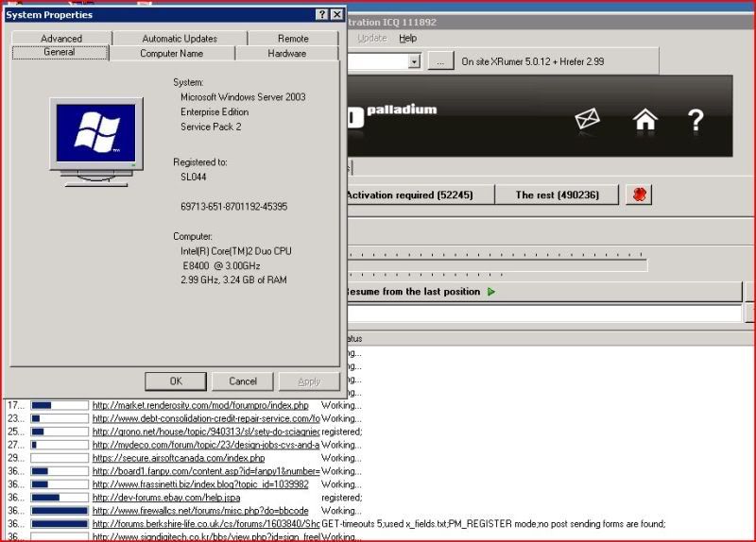Open the Advanced tab
Screen dimensions: 756x542
61,38
